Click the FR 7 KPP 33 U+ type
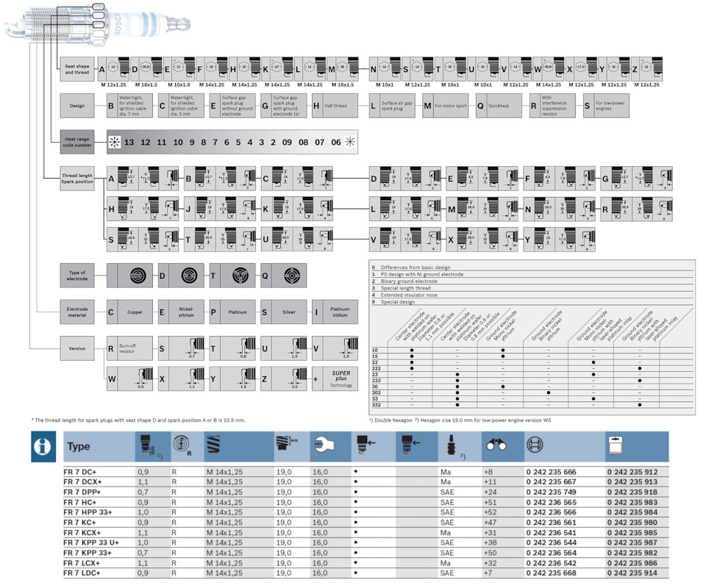Image resolution: width=706 pixels, height=588 pixels. tap(91, 542)
